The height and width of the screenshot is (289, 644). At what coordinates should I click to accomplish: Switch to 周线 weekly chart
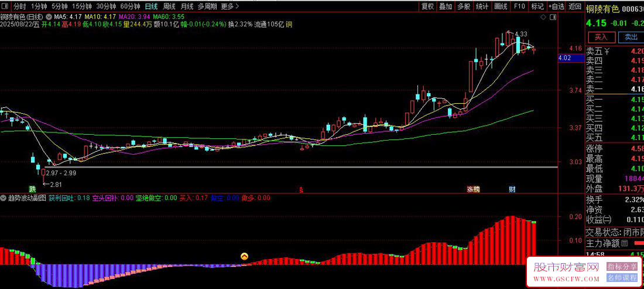tap(169, 6)
